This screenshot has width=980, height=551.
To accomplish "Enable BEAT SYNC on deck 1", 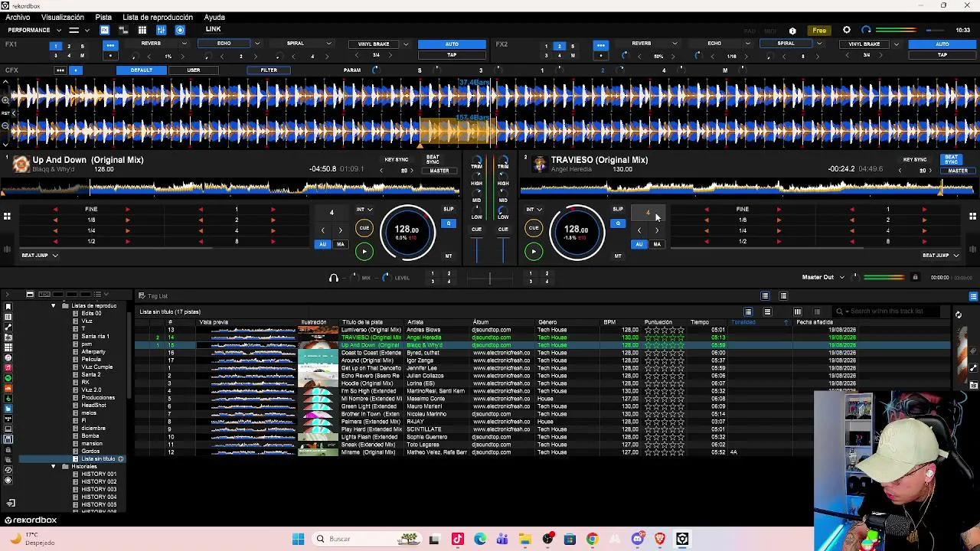I will coord(433,159).
